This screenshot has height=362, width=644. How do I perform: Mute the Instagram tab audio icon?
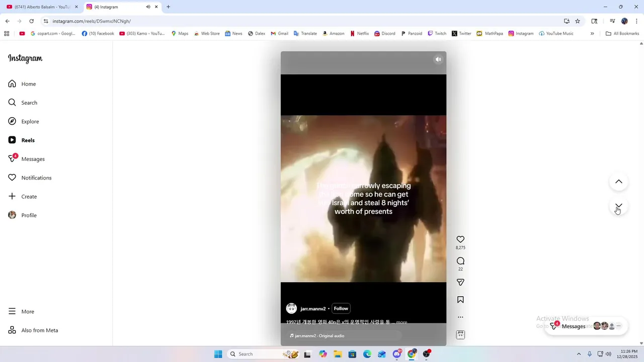coord(148,7)
